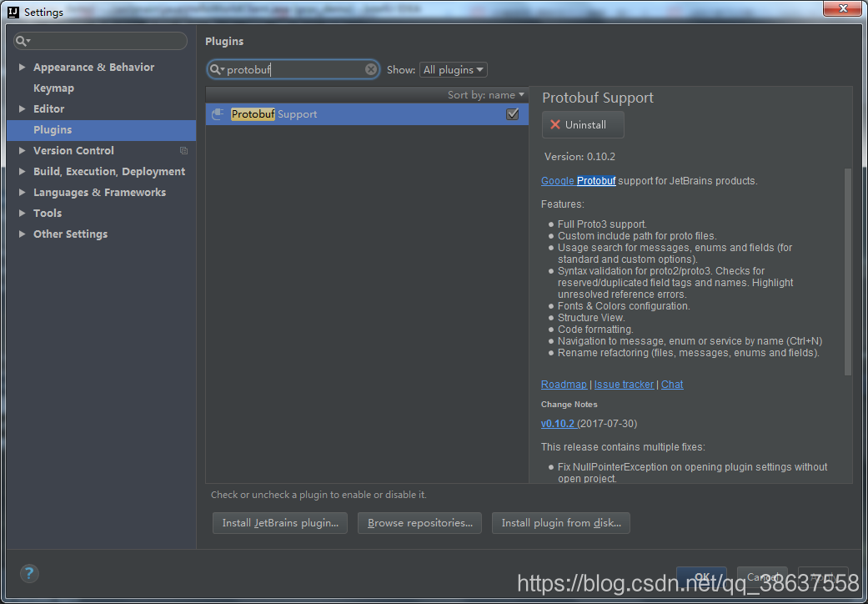Close the Settings window

842,8
